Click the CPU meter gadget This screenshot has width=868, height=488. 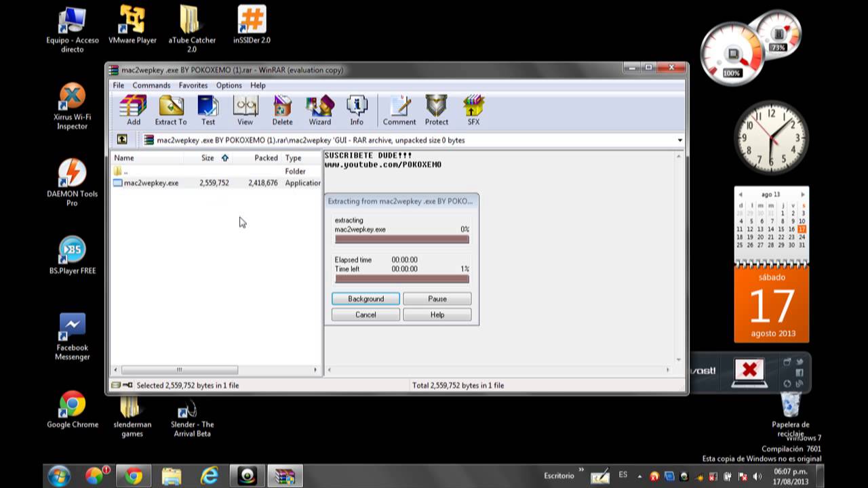732,53
